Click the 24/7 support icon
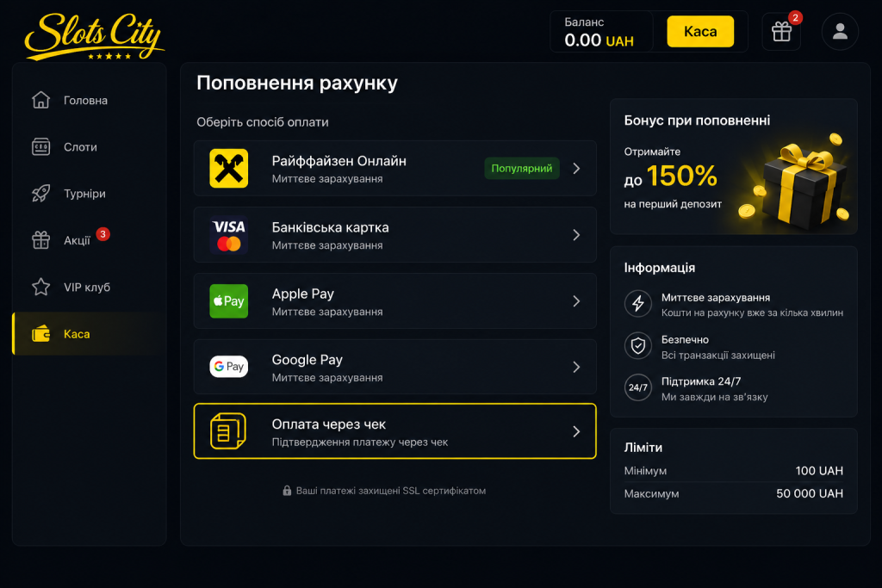This screenshot has height=588, width=882. tap(638, 387)
